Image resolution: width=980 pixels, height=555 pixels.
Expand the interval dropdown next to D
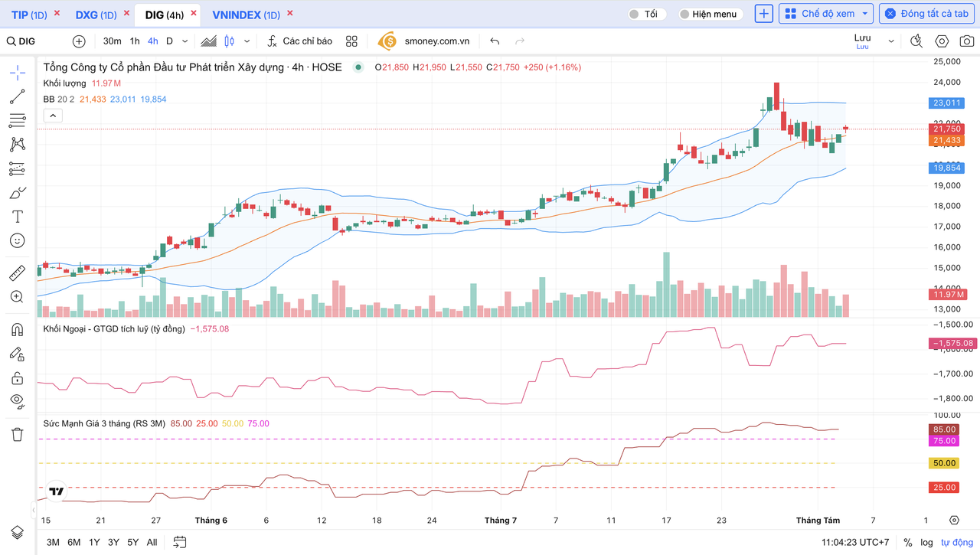(185, 41)
